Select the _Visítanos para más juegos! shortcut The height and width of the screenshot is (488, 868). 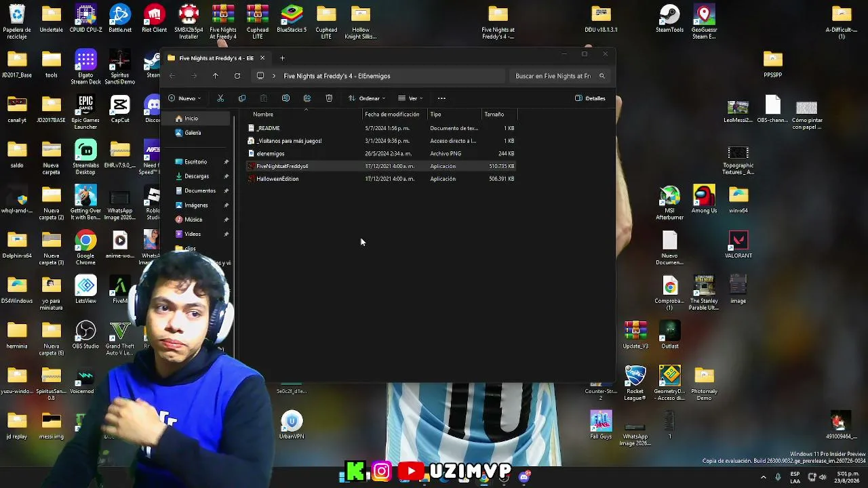point(382,141)
